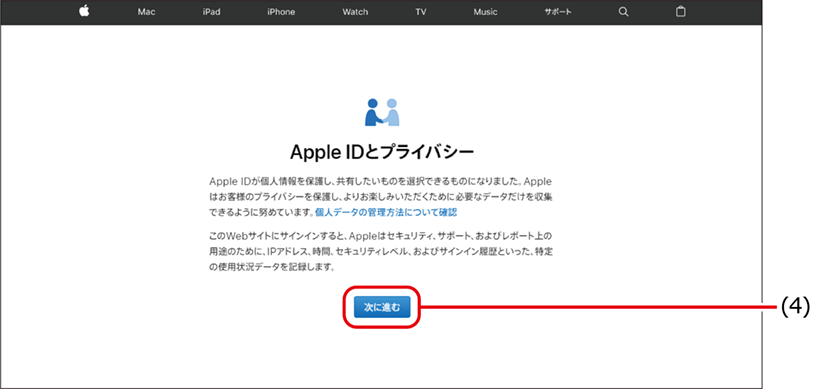
Task: Open the shopping bag icon
Action: 681,11
